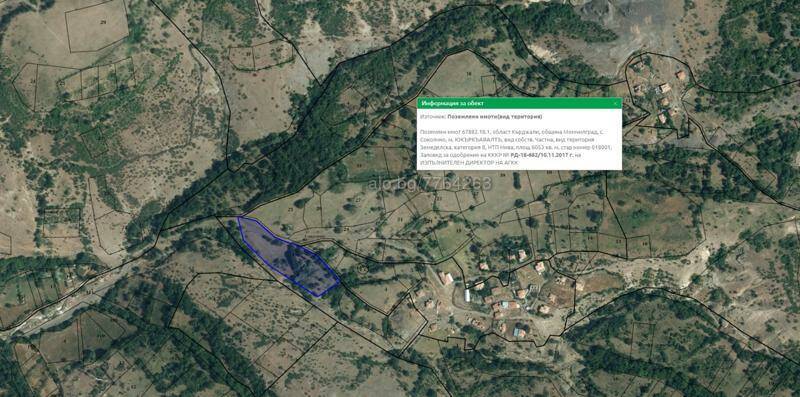800x397 pixels.
Task: Select parcel 13 right of village fields
Action: [x=618, y=240]
